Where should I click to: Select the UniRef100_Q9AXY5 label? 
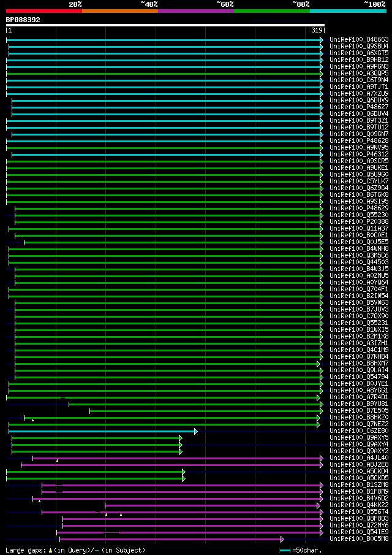click(359, 438)
